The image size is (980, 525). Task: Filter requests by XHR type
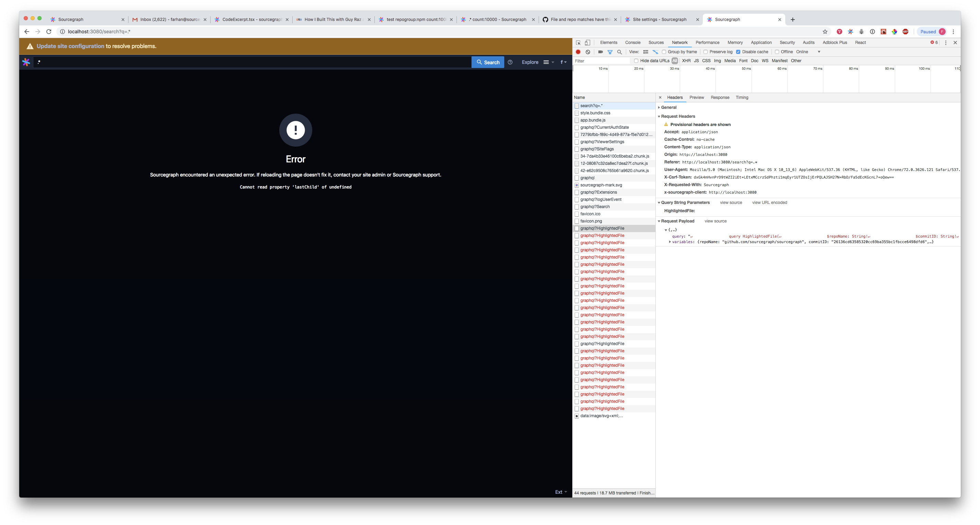click(686, 61)
